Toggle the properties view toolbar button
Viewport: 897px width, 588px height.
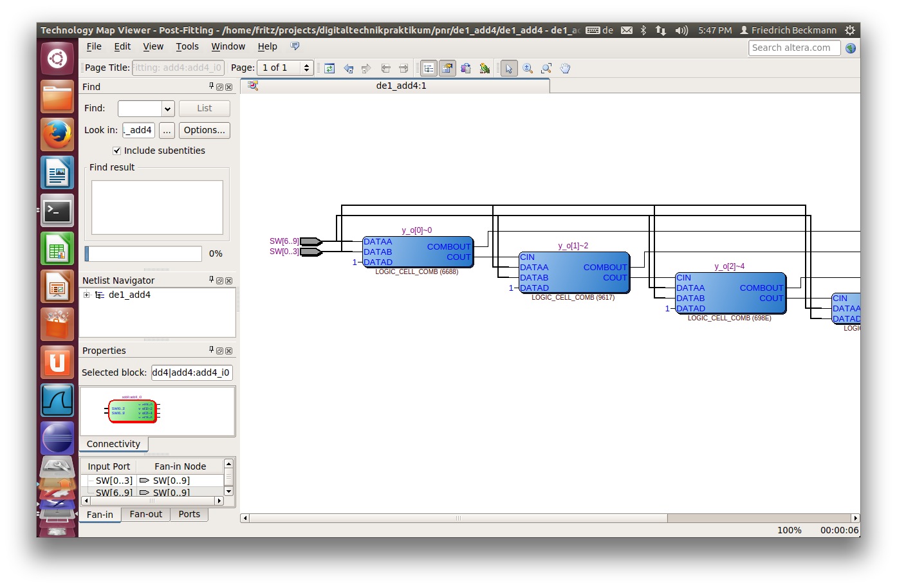coord(447,68)
